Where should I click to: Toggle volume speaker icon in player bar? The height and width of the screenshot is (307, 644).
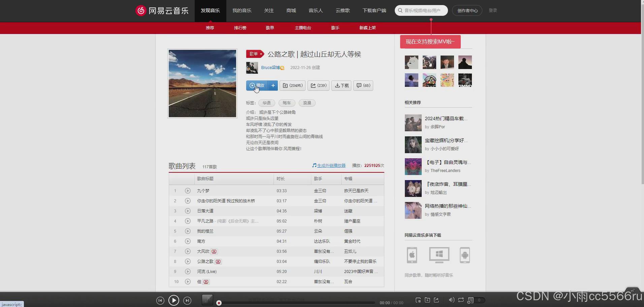click(452, 300)
